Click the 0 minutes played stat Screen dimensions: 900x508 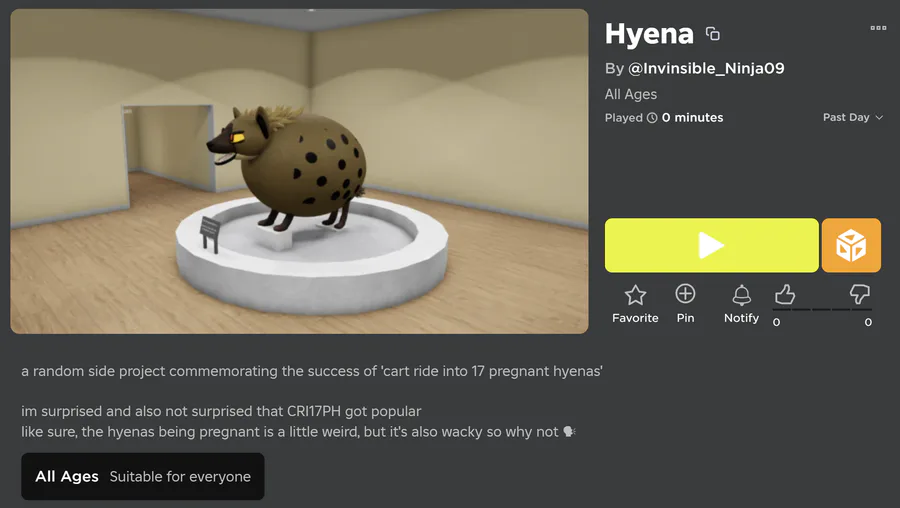[x=692, y=118]
